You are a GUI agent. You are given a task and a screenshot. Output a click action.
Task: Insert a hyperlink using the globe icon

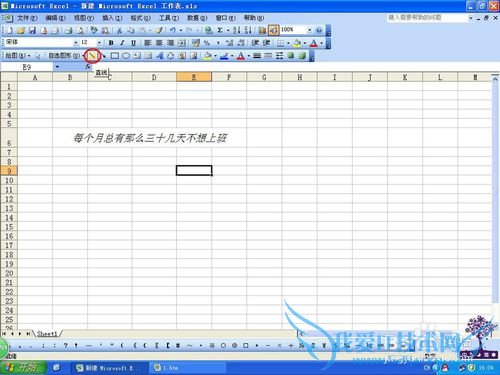[x=209, y=30]
